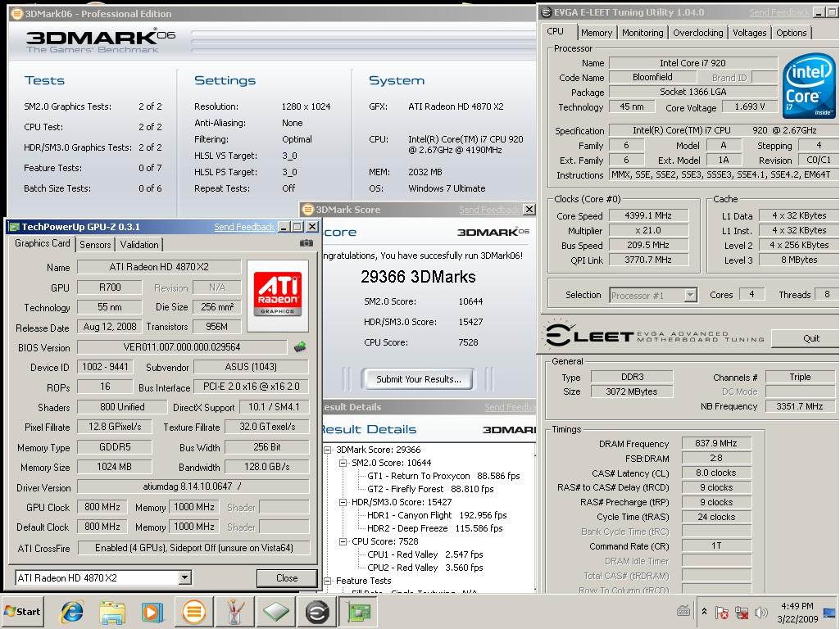
Task: Click the ATI Radeon logo in GPU-Z
Action: (x=278, y=294)
